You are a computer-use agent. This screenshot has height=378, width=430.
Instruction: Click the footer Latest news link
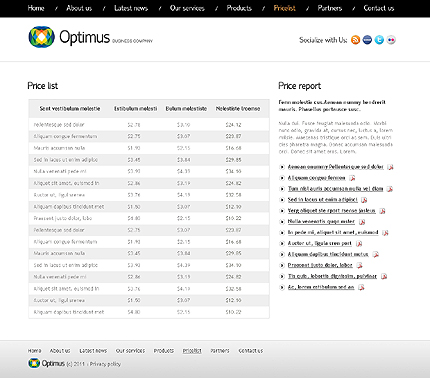pos(93,351)
